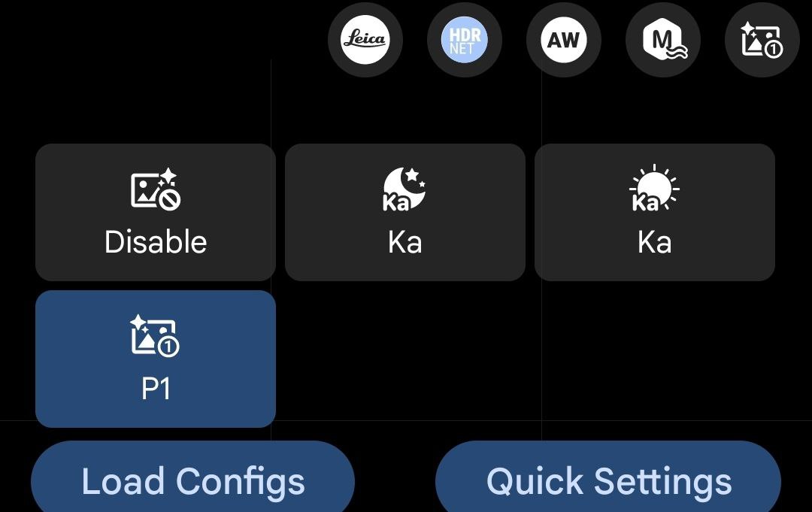Click the moon and stars Ka icon
Viewport: 812px width, 512px height.
tap(404, 189)
